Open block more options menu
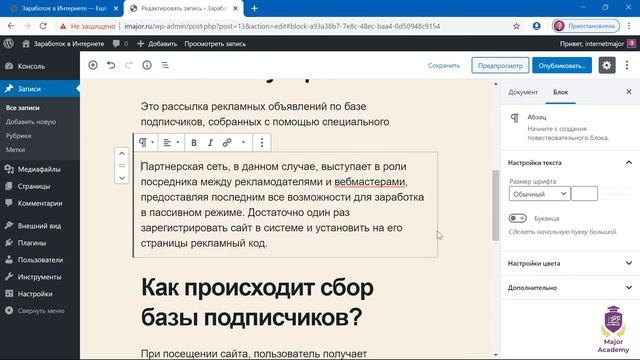This screenshot has height=360, width=640. pyautogui.click(x=262, y=142)
